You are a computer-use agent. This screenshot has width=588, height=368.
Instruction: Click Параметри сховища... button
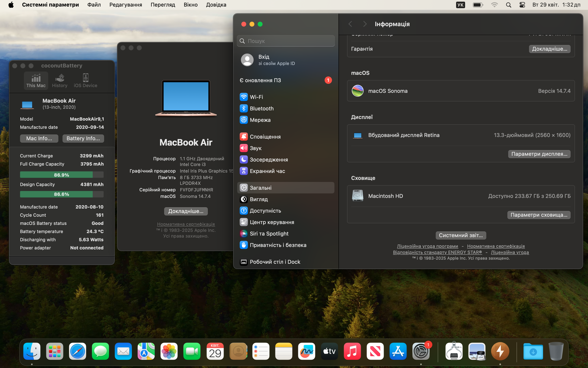[539, 215]
